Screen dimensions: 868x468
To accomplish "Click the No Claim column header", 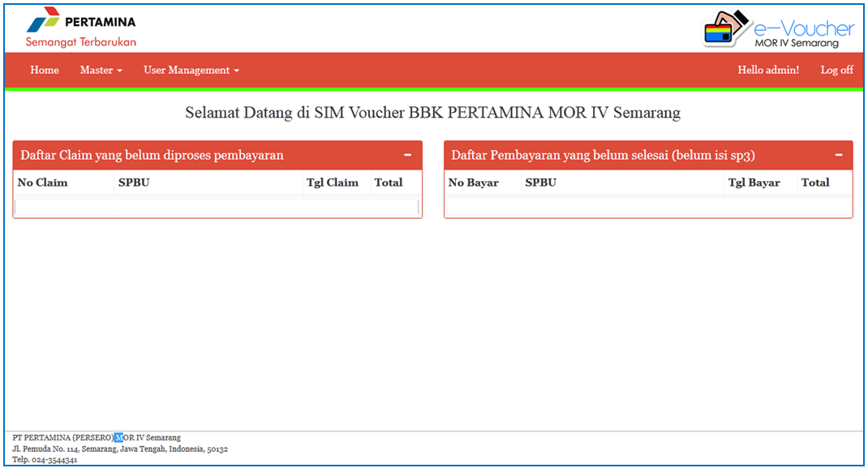I will 42,182.
